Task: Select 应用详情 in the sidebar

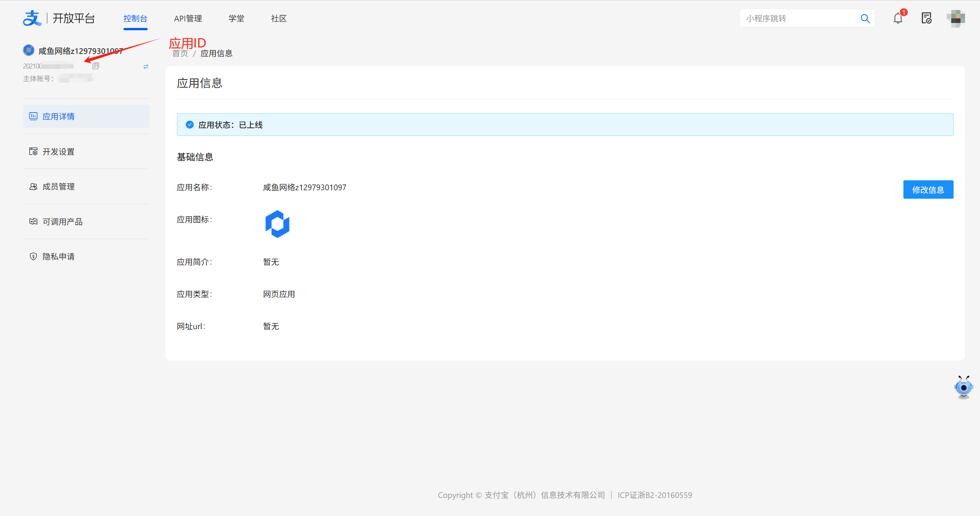Action: (x=86, y=116)
